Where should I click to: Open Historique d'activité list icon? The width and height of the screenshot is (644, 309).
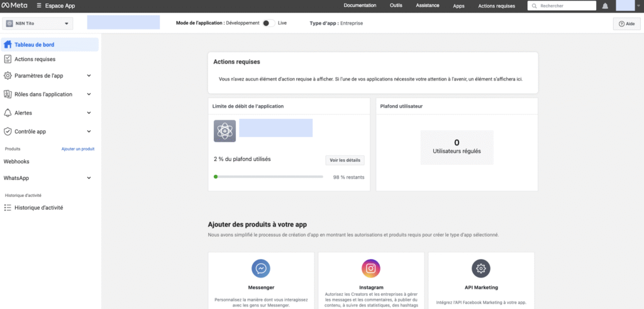pos(8,208)
